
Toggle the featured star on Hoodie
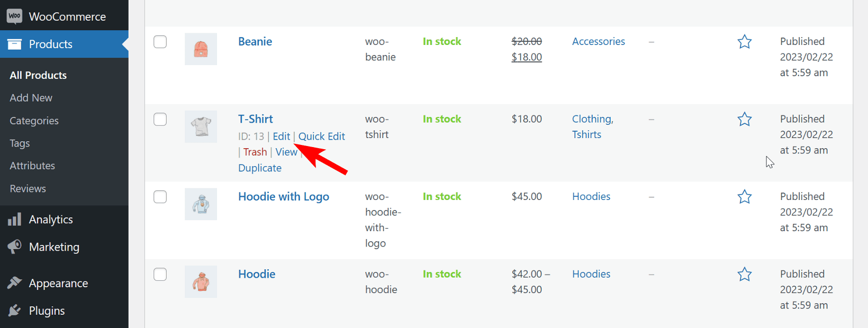(x=745, y=274)
